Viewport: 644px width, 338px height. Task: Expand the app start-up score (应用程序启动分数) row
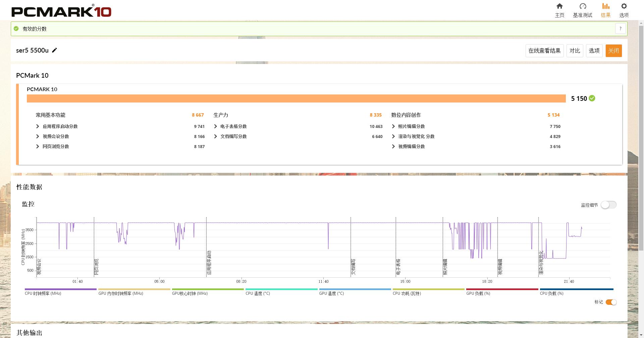[x=38, y=126]
